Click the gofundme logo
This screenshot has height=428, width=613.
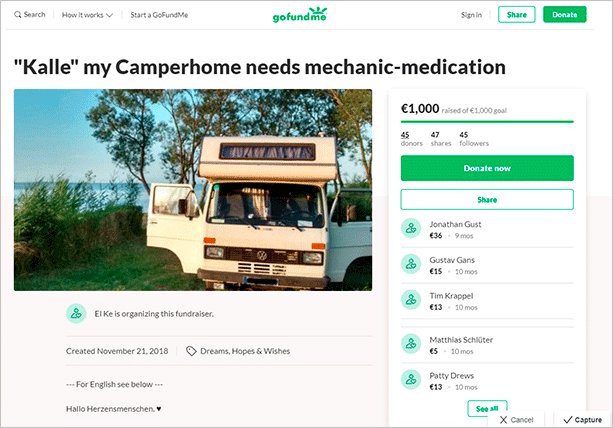tap(300, 15)
